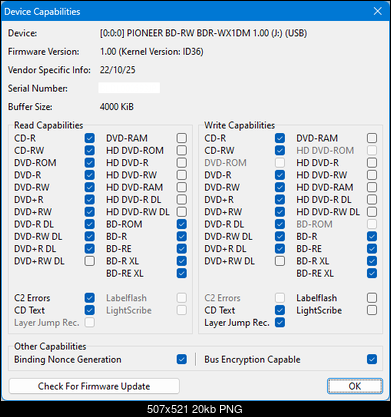Toggle the DVD+RW checkbox under Read Capabilities
This screenshot has height=417, width=391.
tap(89, 212)
